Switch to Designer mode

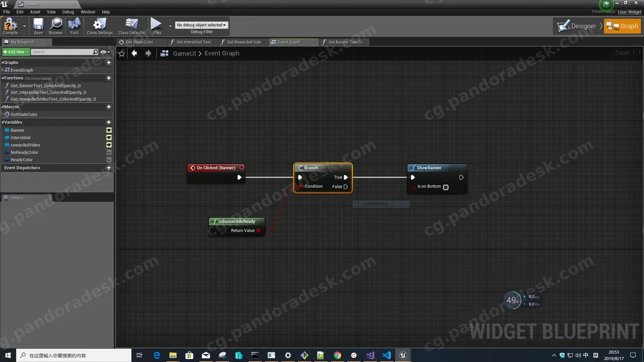click(x=577, y=26)
